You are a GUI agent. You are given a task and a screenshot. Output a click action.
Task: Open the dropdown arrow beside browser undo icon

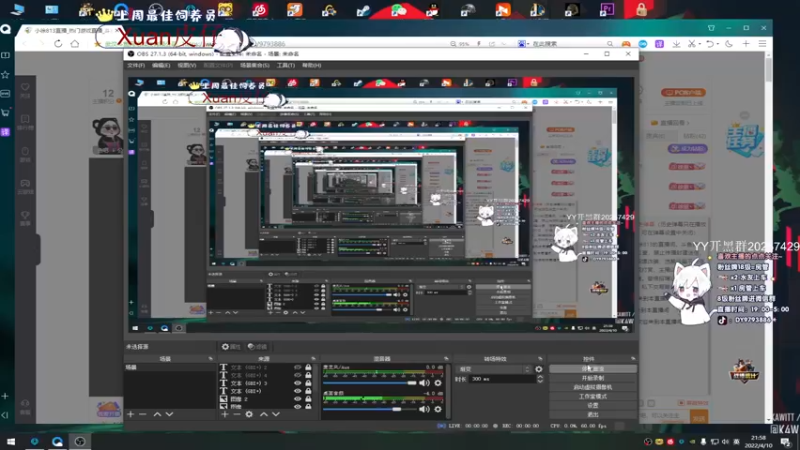pos(717,44)
